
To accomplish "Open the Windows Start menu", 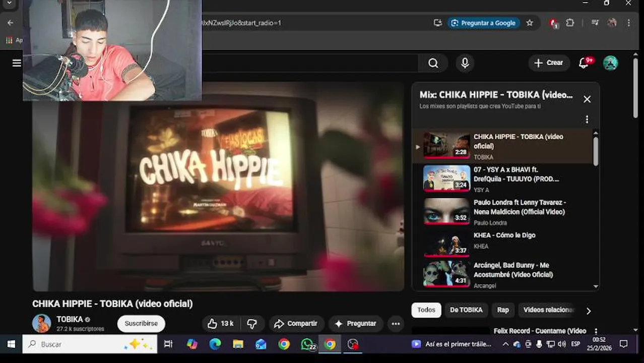I will 11,344.
